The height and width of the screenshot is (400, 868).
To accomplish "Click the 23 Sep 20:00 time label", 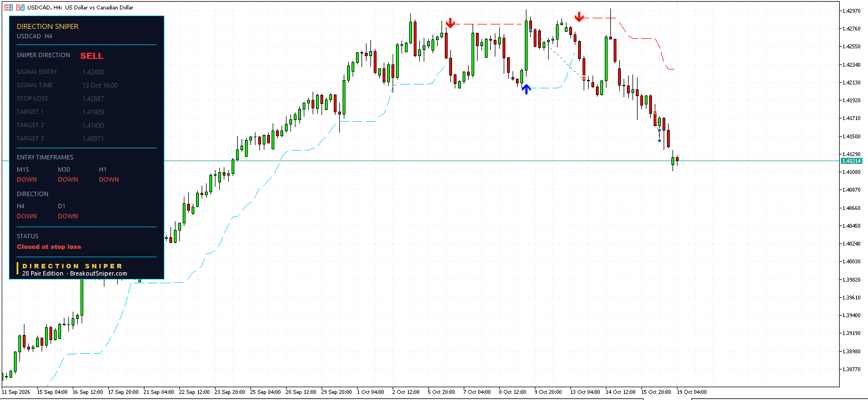I will (229, 392).
